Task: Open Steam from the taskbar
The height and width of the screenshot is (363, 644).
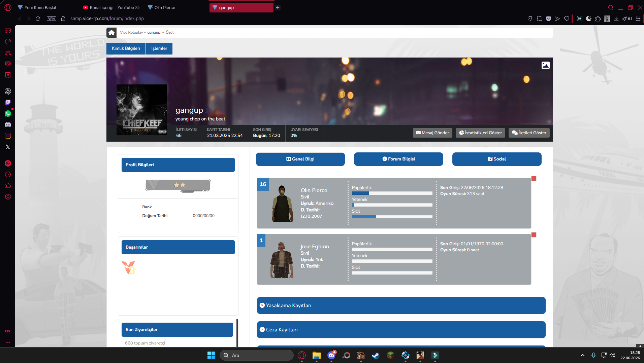Action: click(x=376, y=355)
